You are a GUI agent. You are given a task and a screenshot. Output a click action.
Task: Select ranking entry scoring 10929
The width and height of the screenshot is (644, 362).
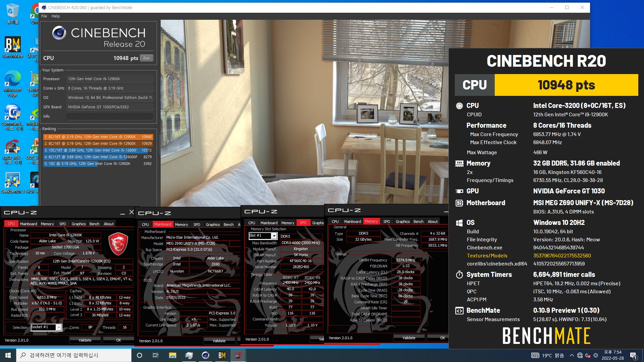point(98,143)
